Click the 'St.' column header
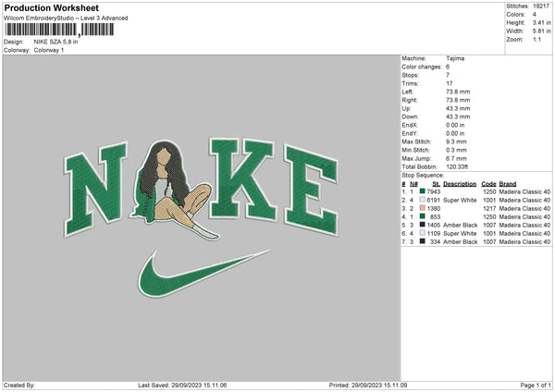The width and height of the screenshot is (555, 392). [437, 184]
